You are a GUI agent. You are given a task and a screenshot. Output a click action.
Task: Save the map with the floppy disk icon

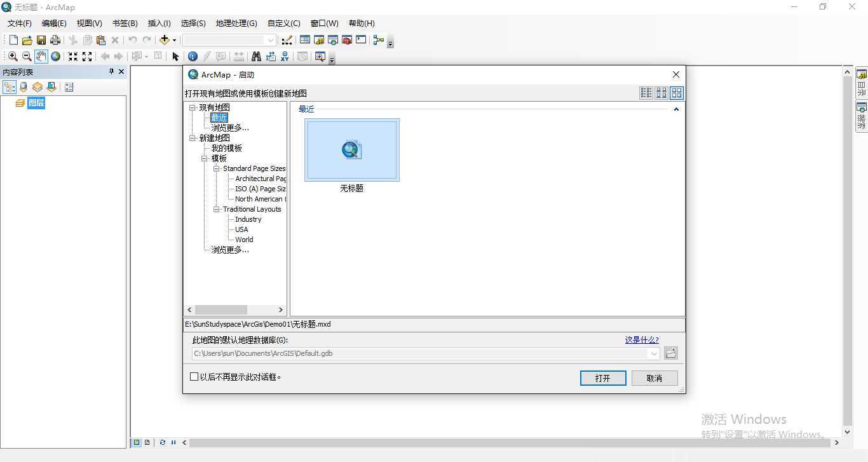click(41, 40)
